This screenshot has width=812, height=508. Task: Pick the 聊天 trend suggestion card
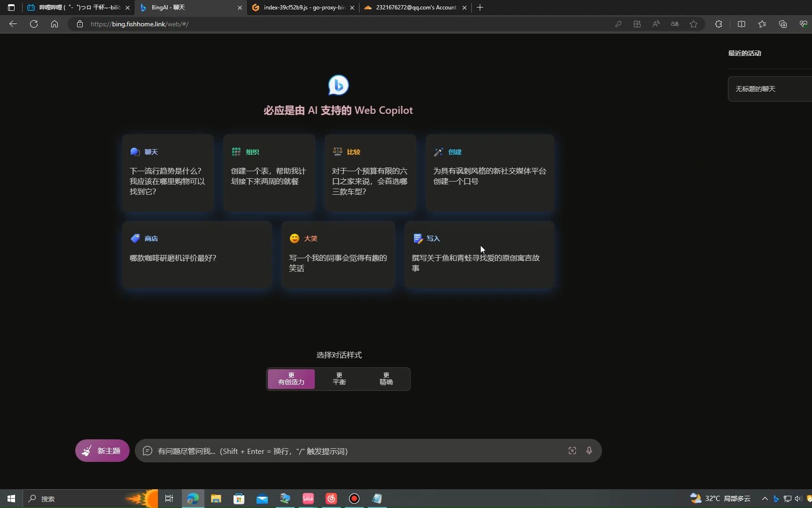click(x=168, y=173)
